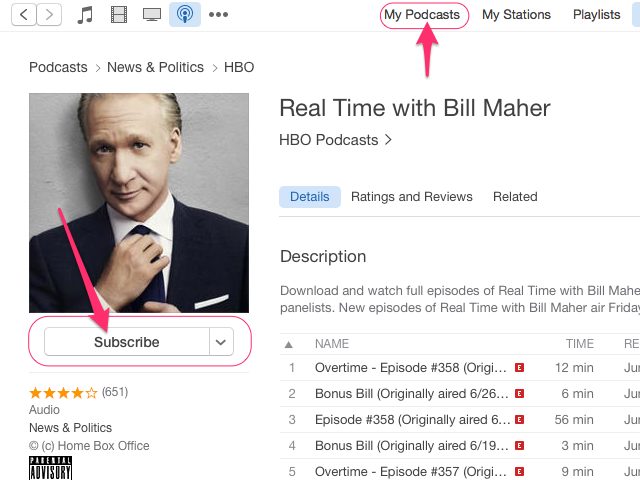Click the 56 min duration cell

click(x=574, y=420)
